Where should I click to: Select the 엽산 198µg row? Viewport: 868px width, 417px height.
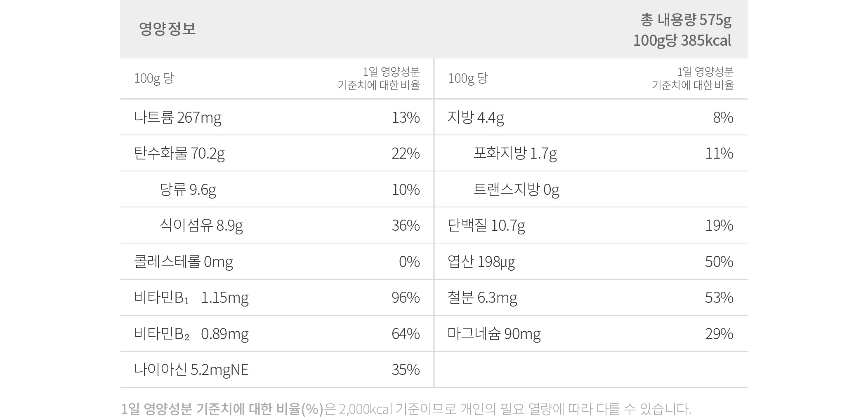tap(591, 262)
